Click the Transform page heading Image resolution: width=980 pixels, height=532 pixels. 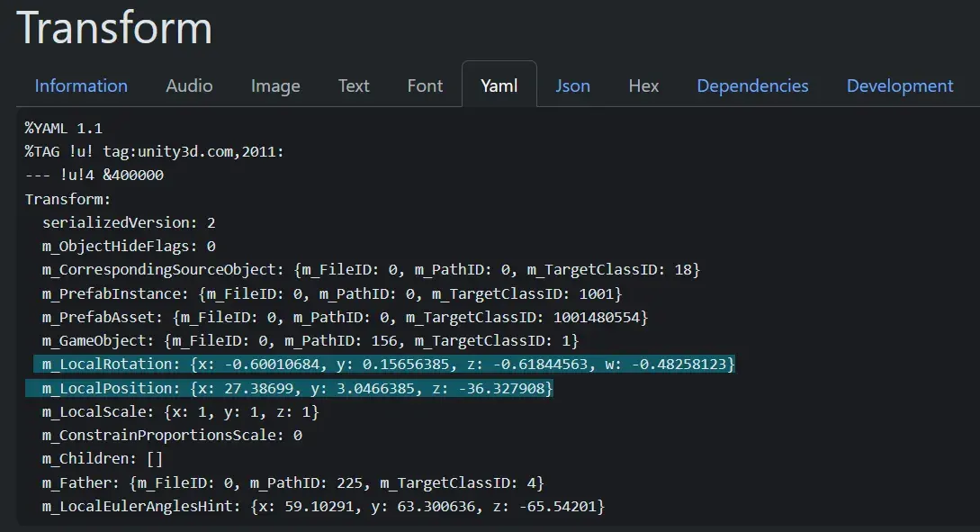(114, 28)
